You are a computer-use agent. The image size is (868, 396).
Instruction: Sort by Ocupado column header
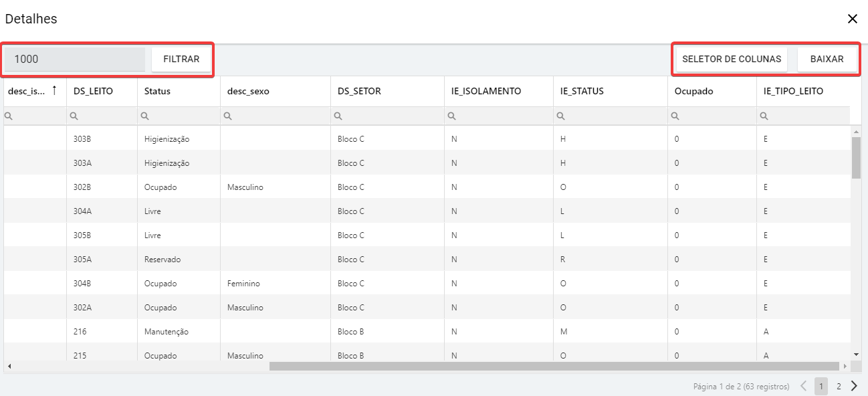pos(712,91)
